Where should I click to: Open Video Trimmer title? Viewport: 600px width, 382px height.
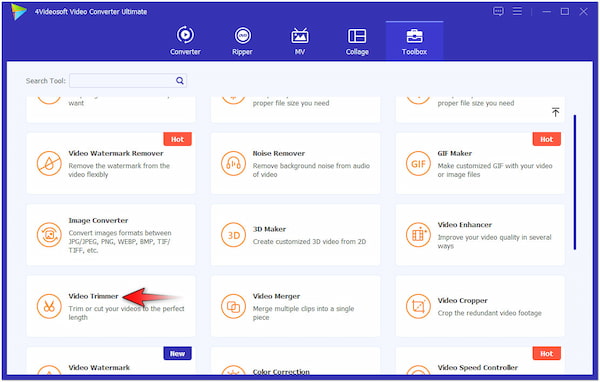pos(93,296)
